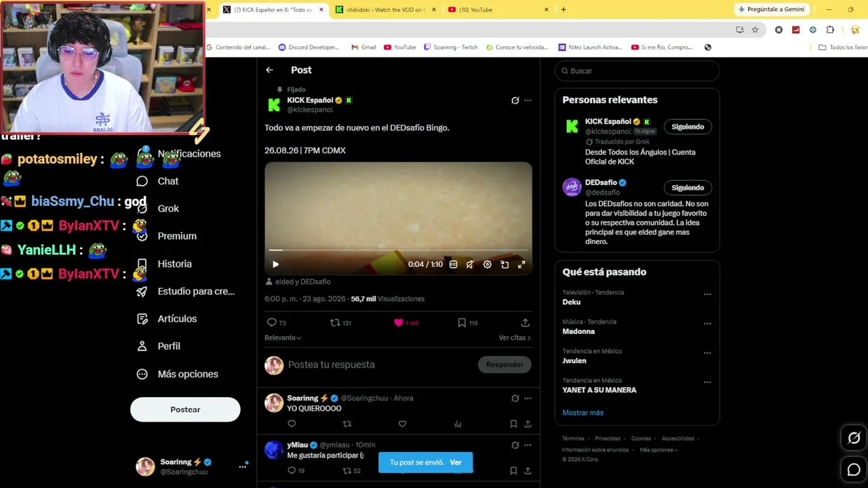
Task: Reply to Soarinng's YO QUIEROOOO post
Action: tap(292, 424)
